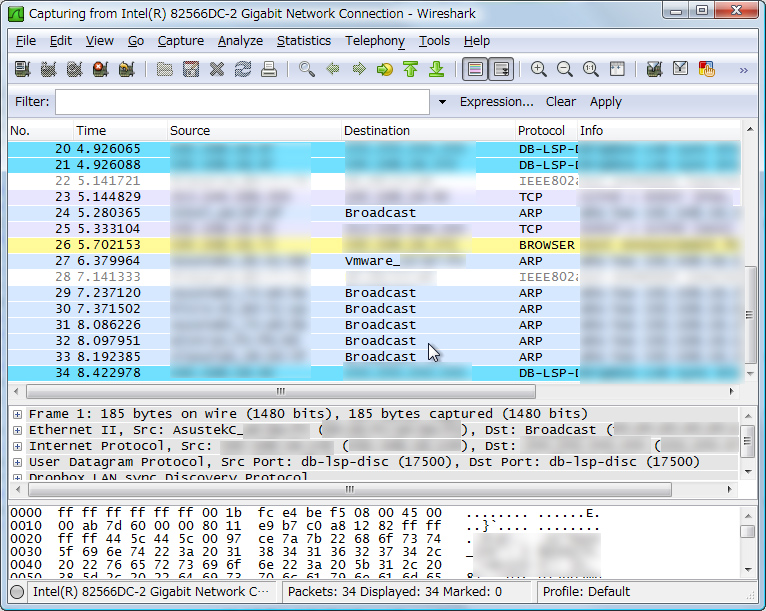
Task: Reset zoom to 1:1 icon
Action: (x=591, y=69)
